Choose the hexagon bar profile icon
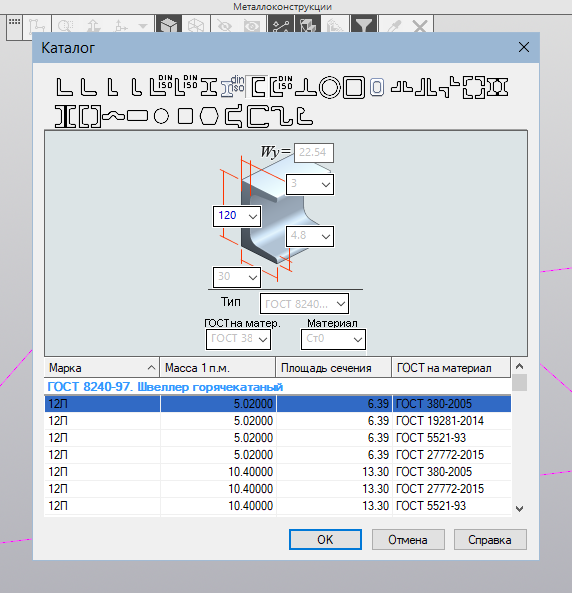Screen dimensions: 572x593 click(209, 116)
